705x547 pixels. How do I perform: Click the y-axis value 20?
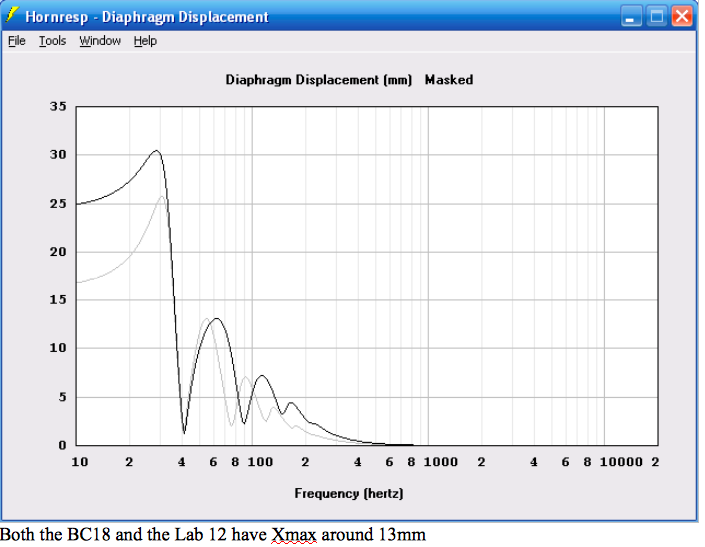[x=58, y=252]
